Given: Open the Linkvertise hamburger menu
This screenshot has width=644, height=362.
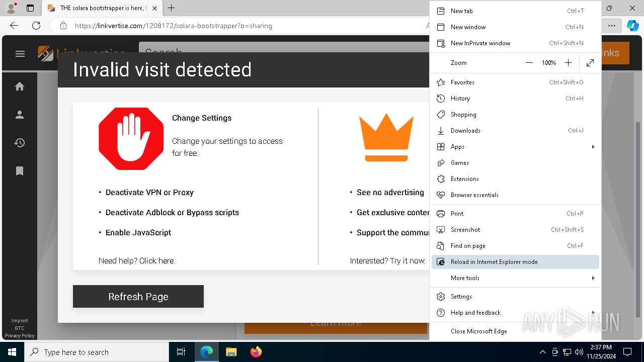Looking at the screenshot, I should (x=20, y=54).
